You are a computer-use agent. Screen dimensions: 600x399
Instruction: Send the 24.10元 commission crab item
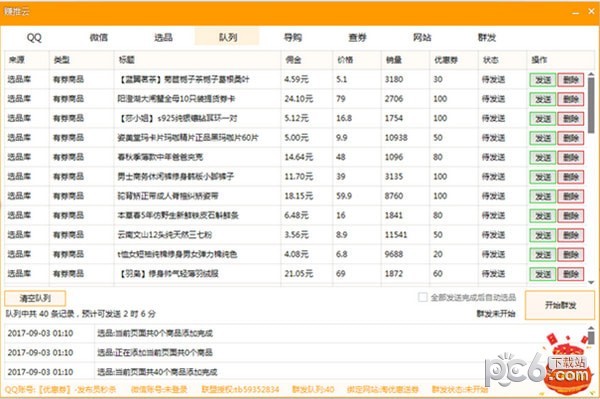click(x=543, y=99)
